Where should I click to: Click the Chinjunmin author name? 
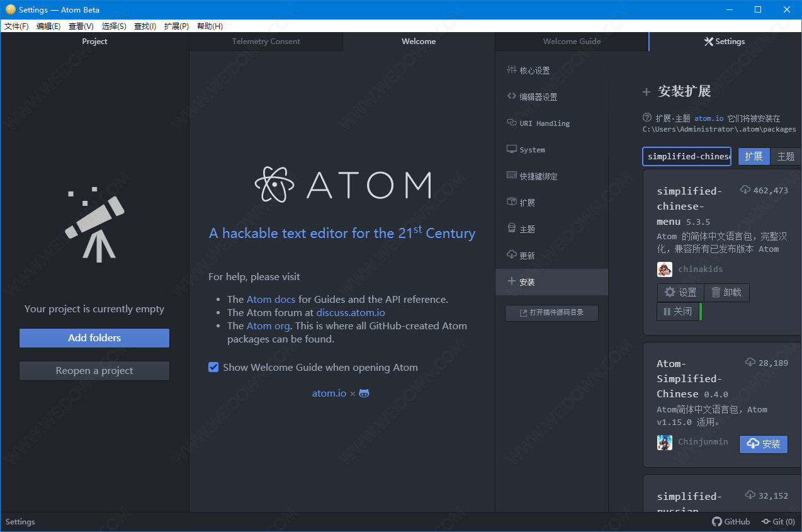point(703,442)
